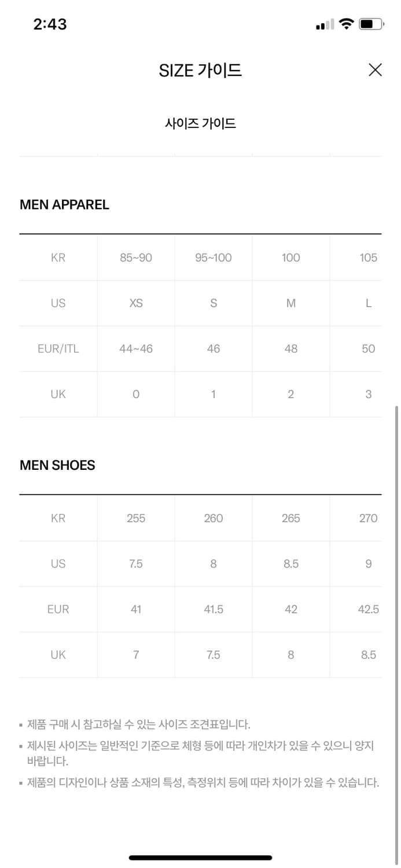Tap the MEN APPAREL section heading
This screenshot has height=868, width=401.
point(64,204)
